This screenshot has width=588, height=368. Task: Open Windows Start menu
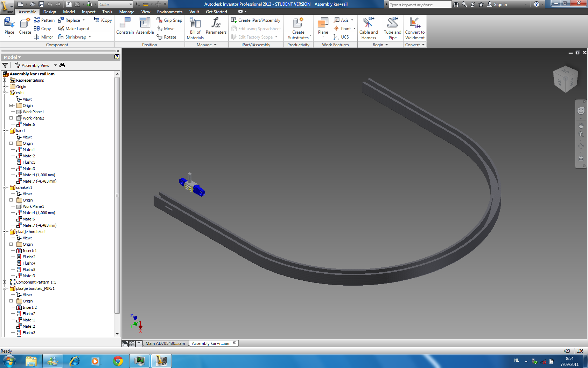[9, 361]
